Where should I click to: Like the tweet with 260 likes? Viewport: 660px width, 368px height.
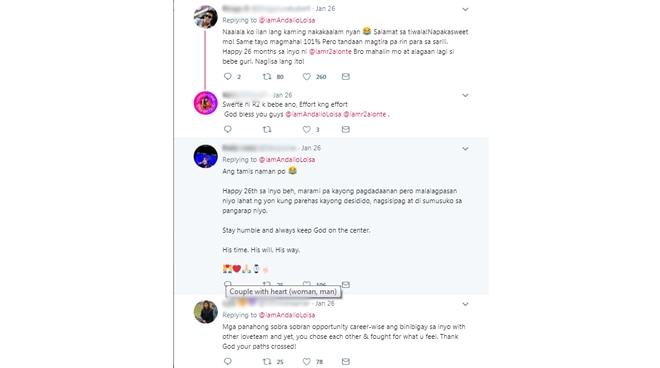tap(306, 76)
